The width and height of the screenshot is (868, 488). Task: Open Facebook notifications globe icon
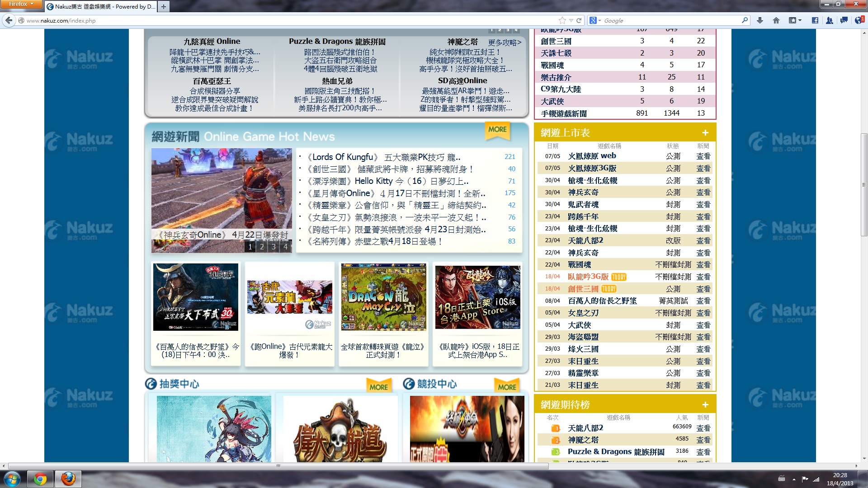click(x=859, y=20)
